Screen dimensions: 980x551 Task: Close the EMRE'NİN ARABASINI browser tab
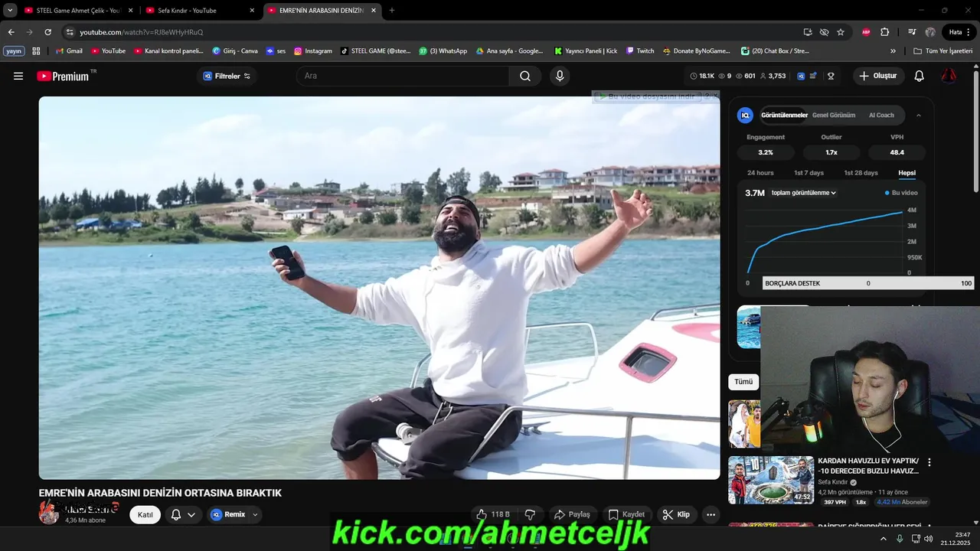tap(374, 11)
